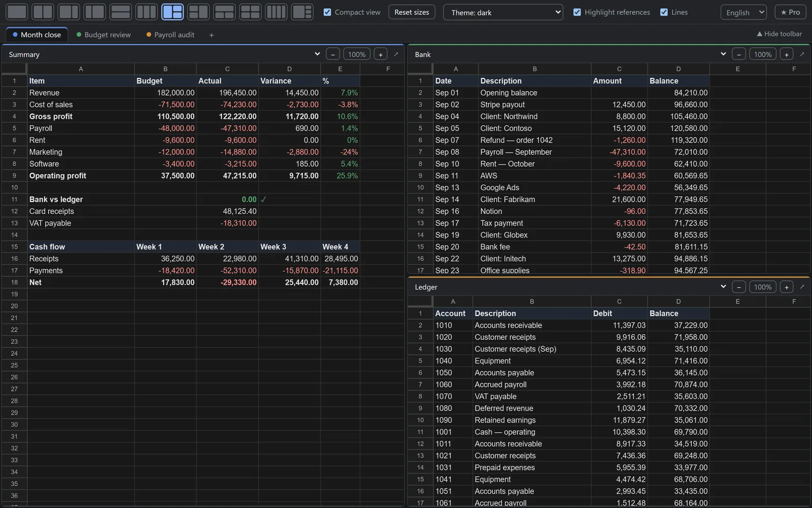This screenshot has width=812, height=508.
Task: Pop out the Summary pane with arrow icon
Action: (x=396, y=54)
